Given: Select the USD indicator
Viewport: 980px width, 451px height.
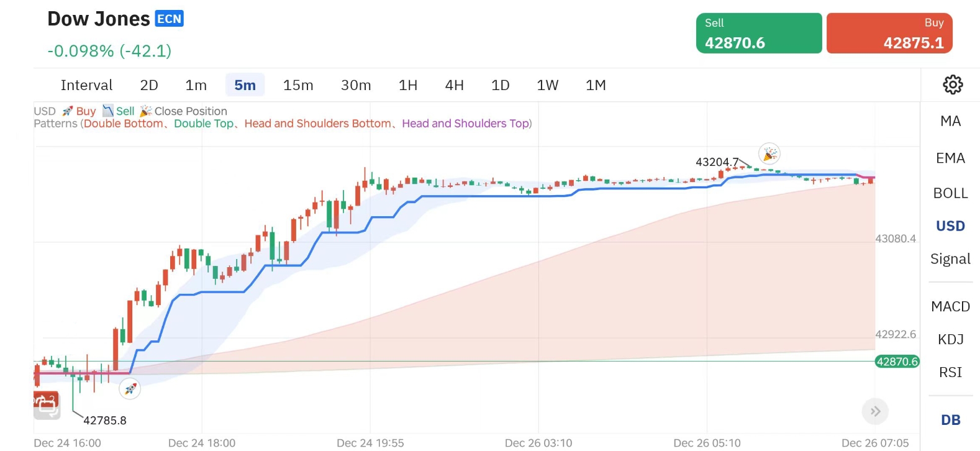Looking at the screenshot, I should point(950,226).
